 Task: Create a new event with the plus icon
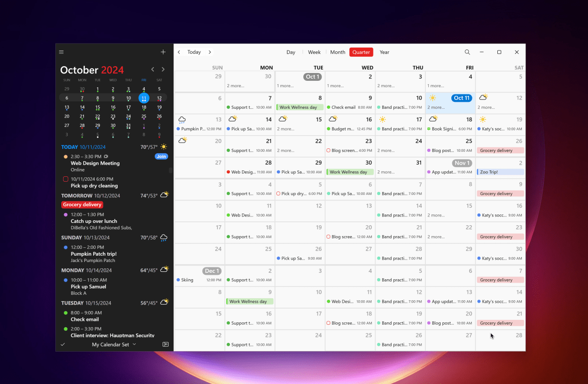163,51
